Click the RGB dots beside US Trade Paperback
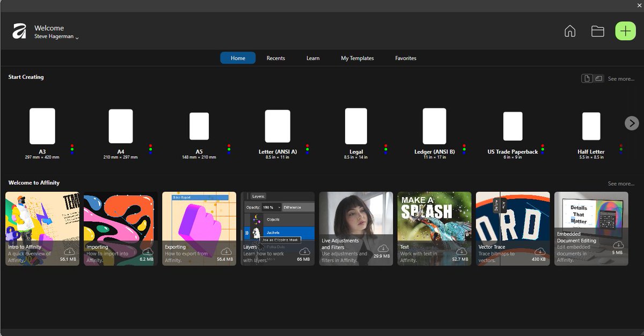The image size is (644, 336). tap(543, 149)
